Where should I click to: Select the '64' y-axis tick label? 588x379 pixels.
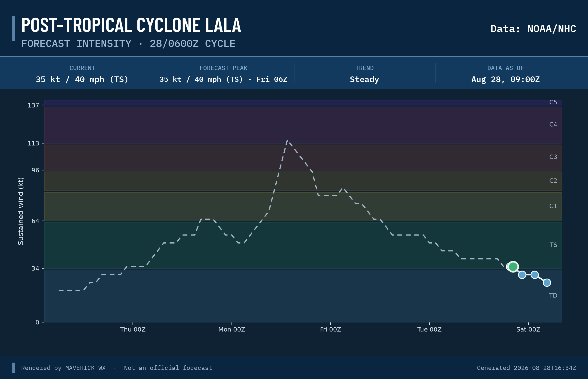coord(36,221)
